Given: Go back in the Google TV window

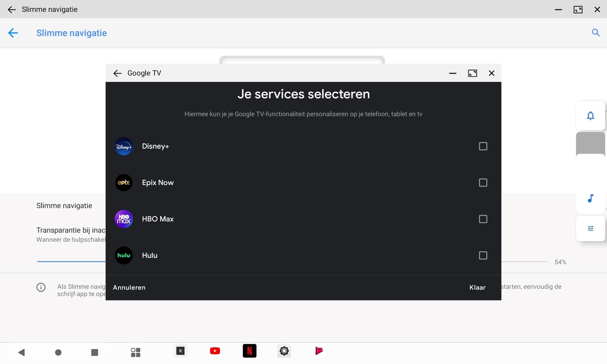Looking at the screenshot, I should coord(117,73).
